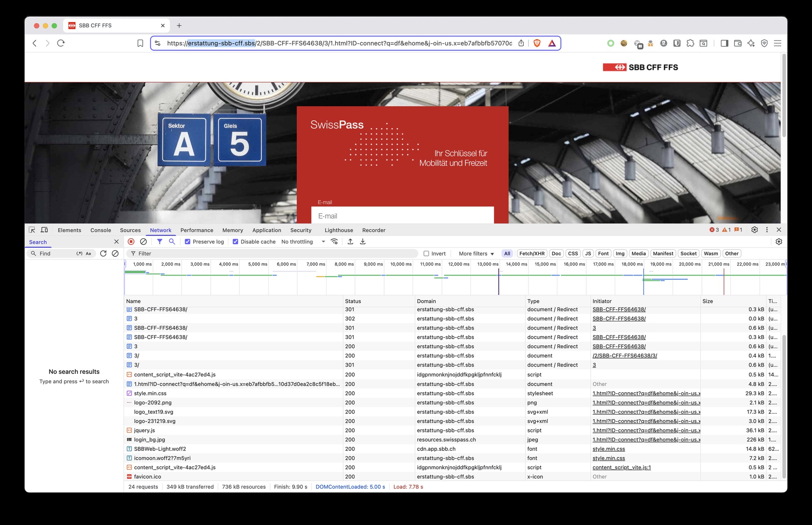The height and width of the screenshot is (525, 812).
Task: Open initiator link /2/SBB-CFF-FFS64638/3/
Action: point(625,356)
